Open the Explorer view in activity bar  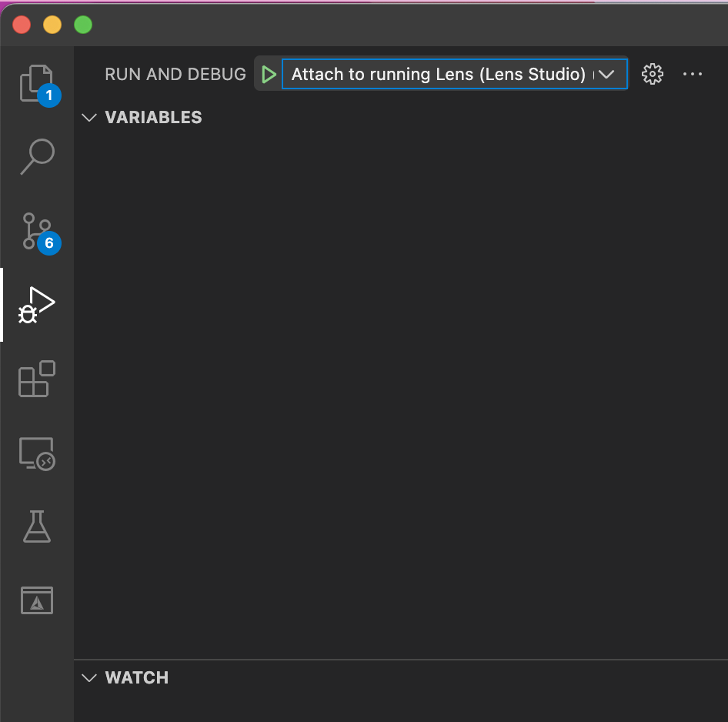36,83
